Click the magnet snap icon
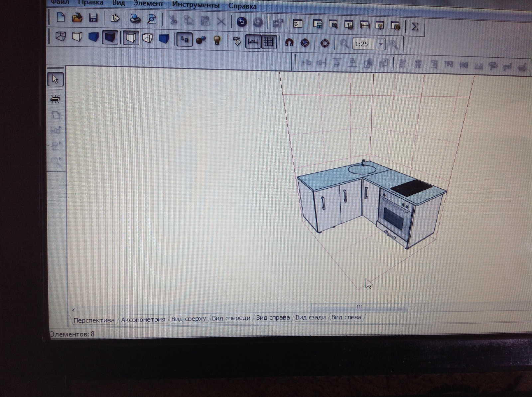The height and width of the screenshot is (397, 532). [289, 43]
